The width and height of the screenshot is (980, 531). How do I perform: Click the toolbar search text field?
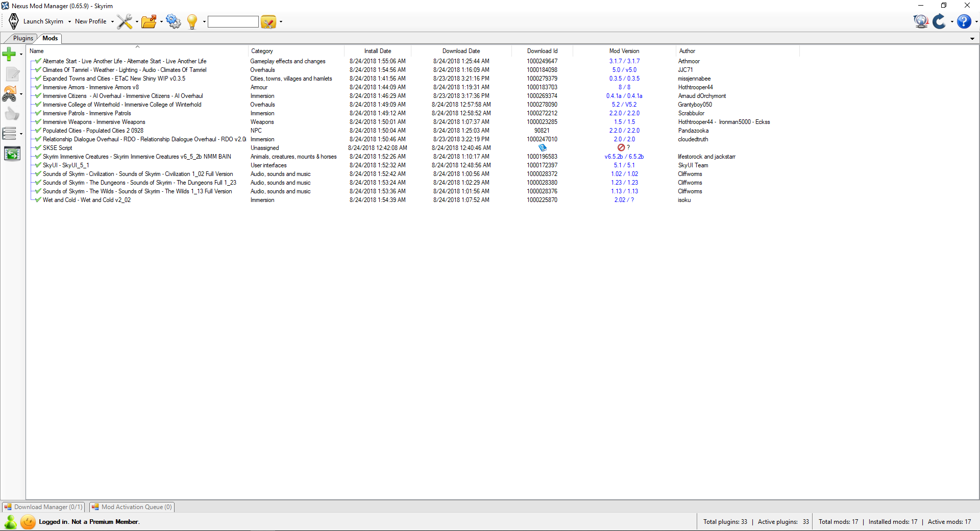233,21
